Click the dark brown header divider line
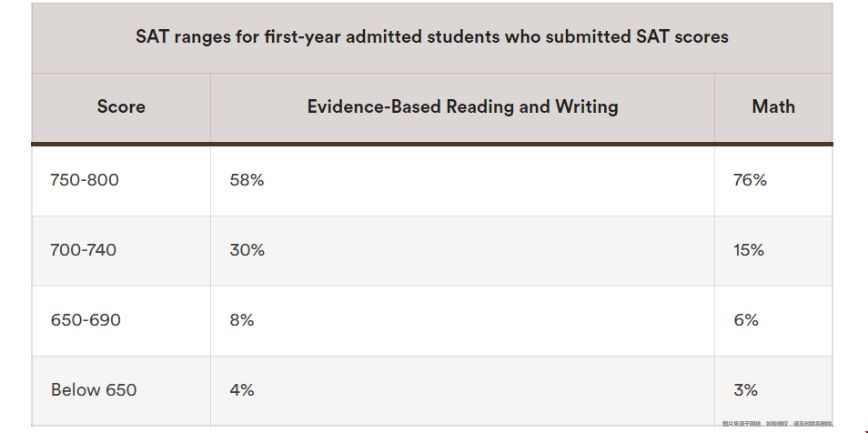 432,144
